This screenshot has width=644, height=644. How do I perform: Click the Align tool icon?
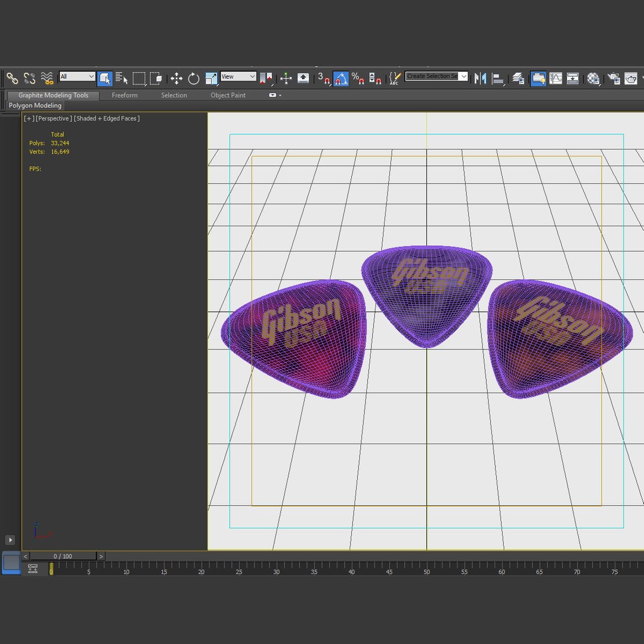pos(498,78)
